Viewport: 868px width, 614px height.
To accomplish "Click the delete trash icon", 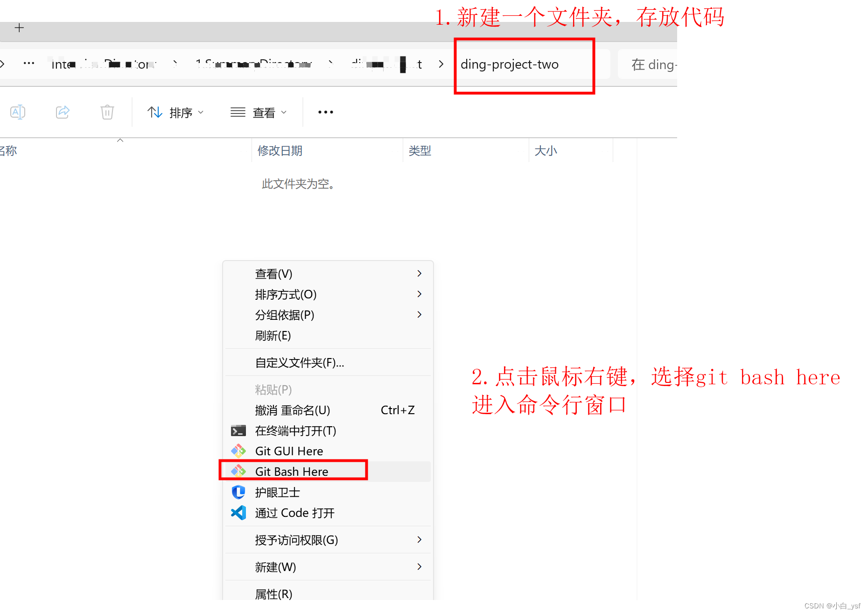I will (107, 112).
